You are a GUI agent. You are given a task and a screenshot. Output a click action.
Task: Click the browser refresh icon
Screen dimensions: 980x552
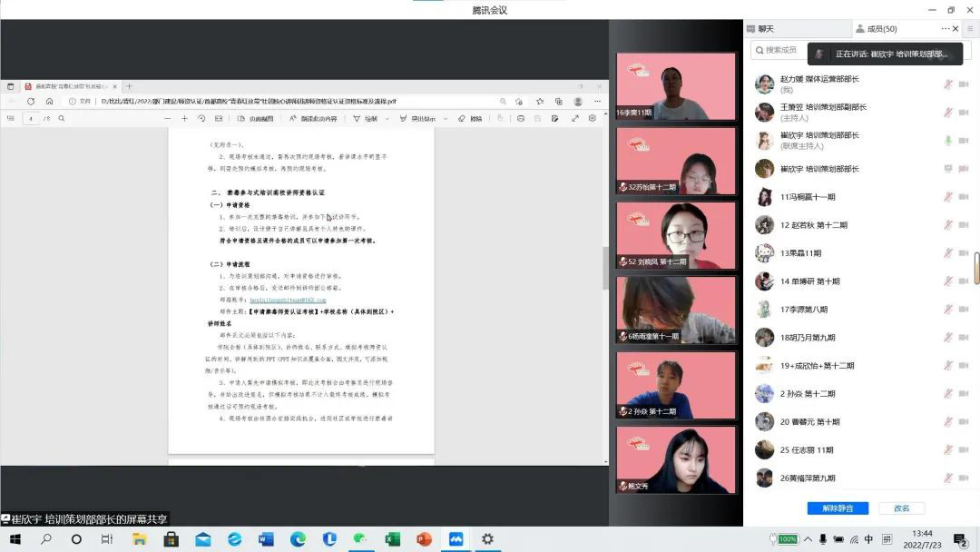coord(31,102)
